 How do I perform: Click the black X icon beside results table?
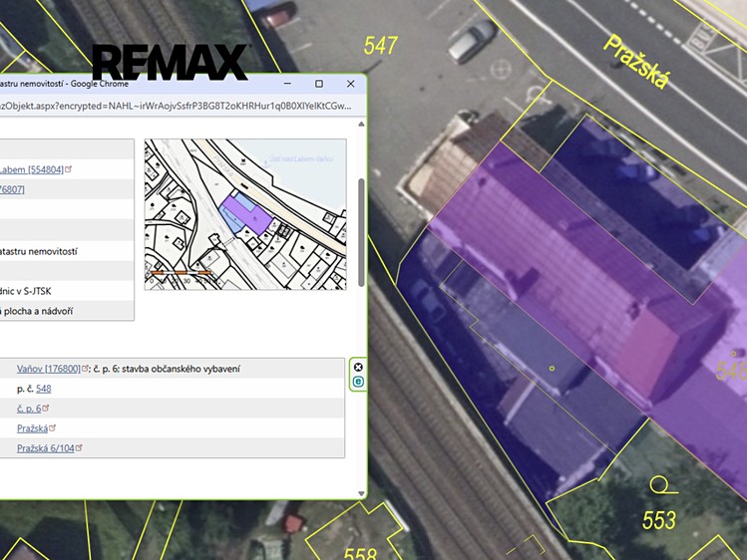pos(358,367)
